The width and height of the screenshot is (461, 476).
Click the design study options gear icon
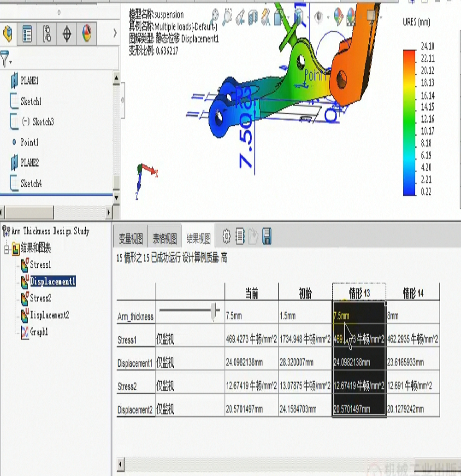point(226,237)
